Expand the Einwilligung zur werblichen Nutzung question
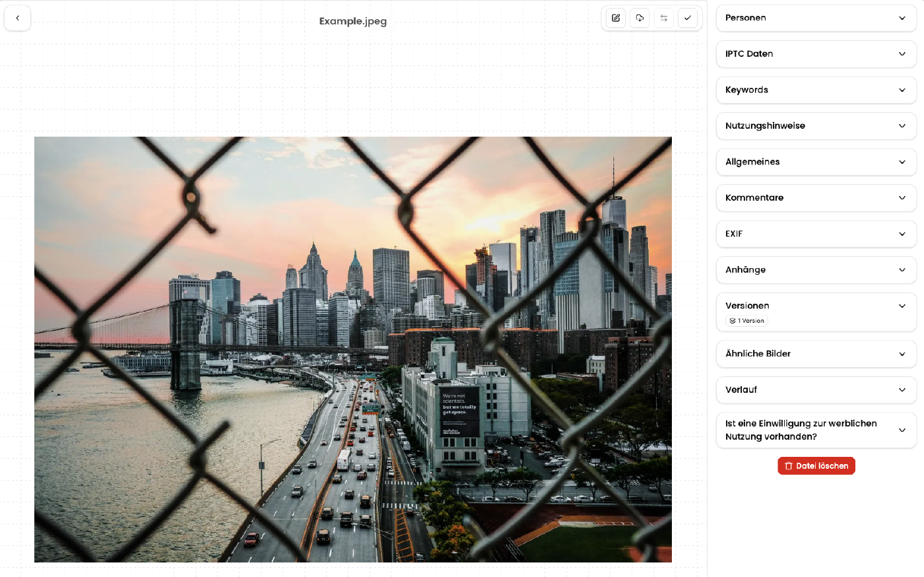The width and height of the screenshot is (924, 577). [x=816, y=430]
